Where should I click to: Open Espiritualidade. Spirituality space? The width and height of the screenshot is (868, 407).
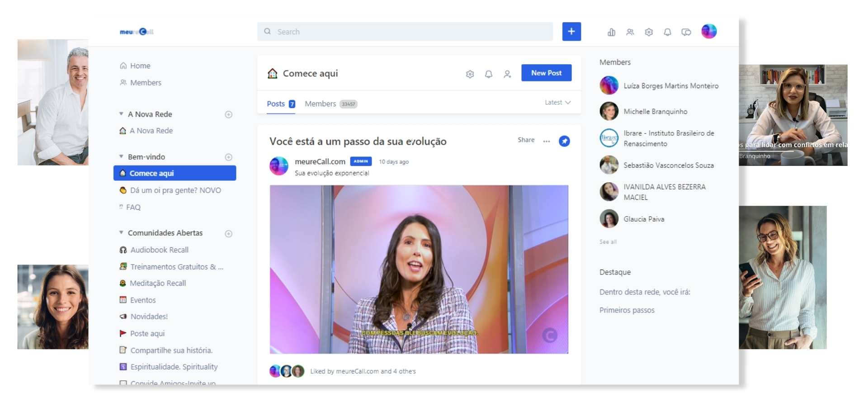[x=168, y=367]
